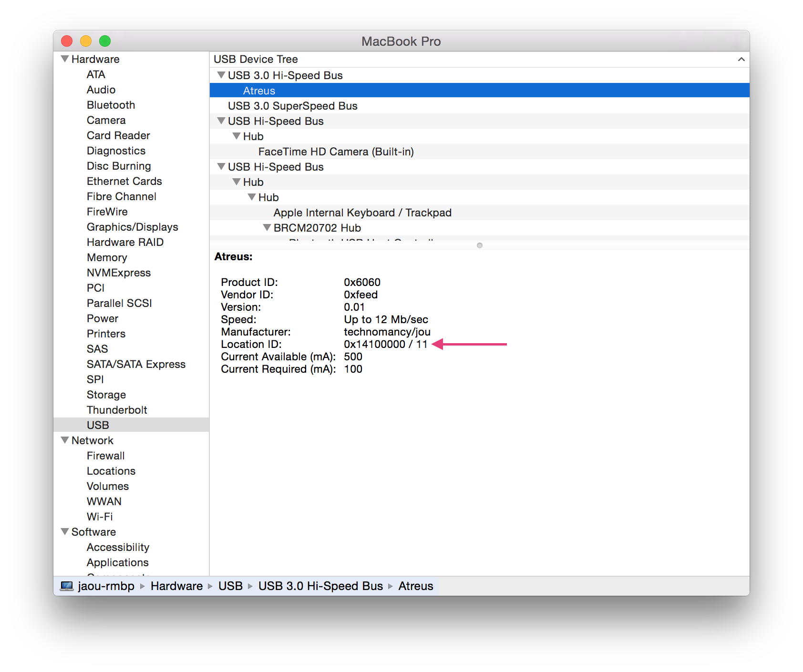803x672 pixels.
Task: Collapse the Network section in the sidebar
Action: click(x=65, y=440)
